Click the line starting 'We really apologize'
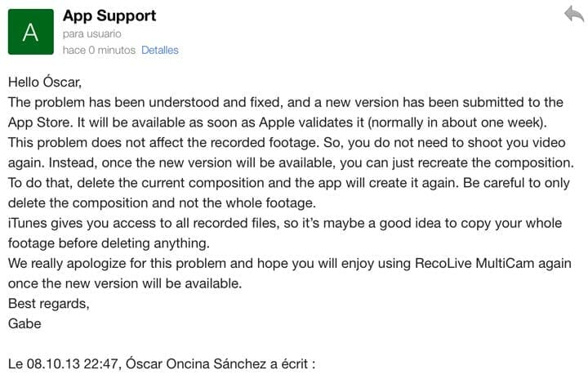Viewport: 588px width, 392px height. 286,263
